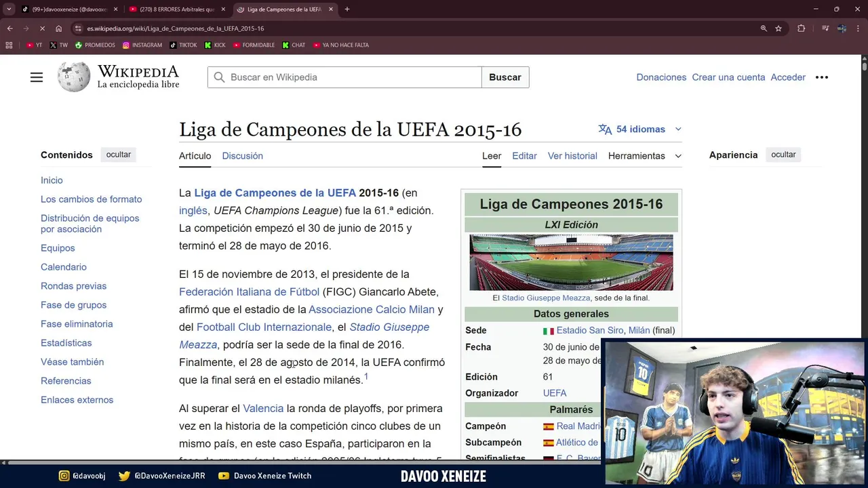Close the davooxeneize TikTok tab
Image resolution: width=868 pixels, height=488 pixels.
click(x=115, y=9)
